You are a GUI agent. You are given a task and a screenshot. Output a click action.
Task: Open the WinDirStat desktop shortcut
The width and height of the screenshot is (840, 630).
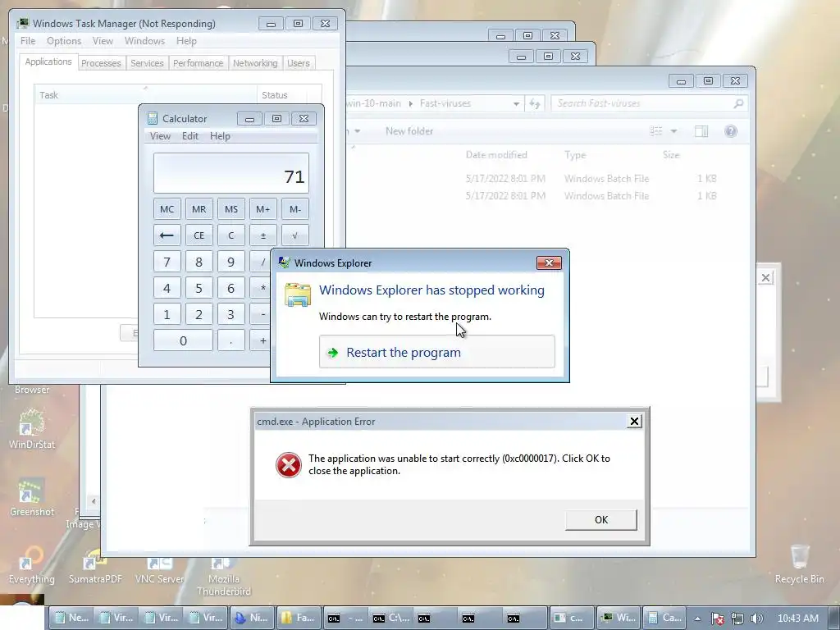32,429
